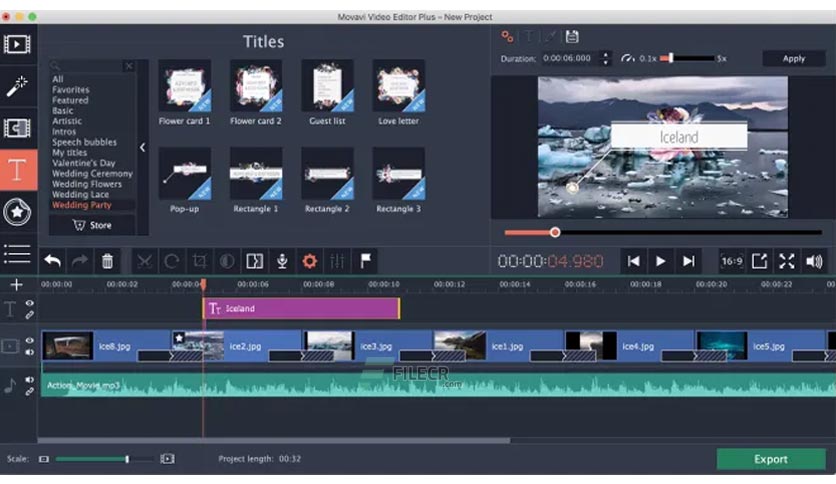Screen dimensions: 836x484
Task: Select the All titles category
Action: click(x=58, y=79)
